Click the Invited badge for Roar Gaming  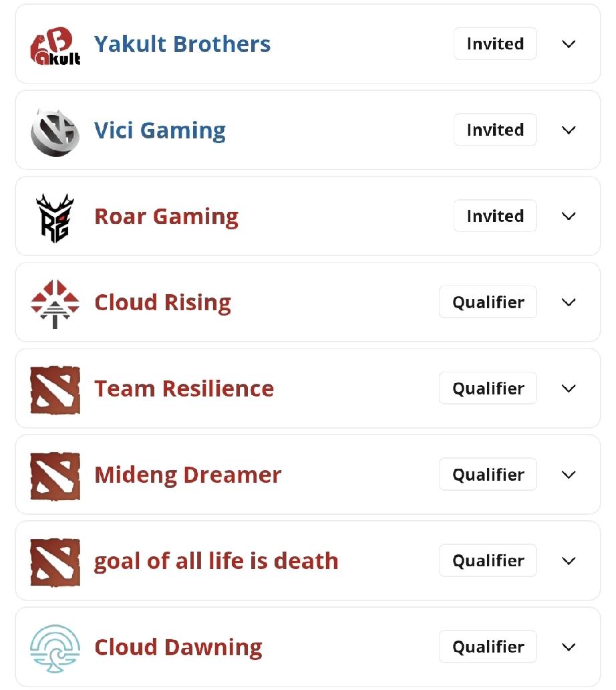[494, 216]
